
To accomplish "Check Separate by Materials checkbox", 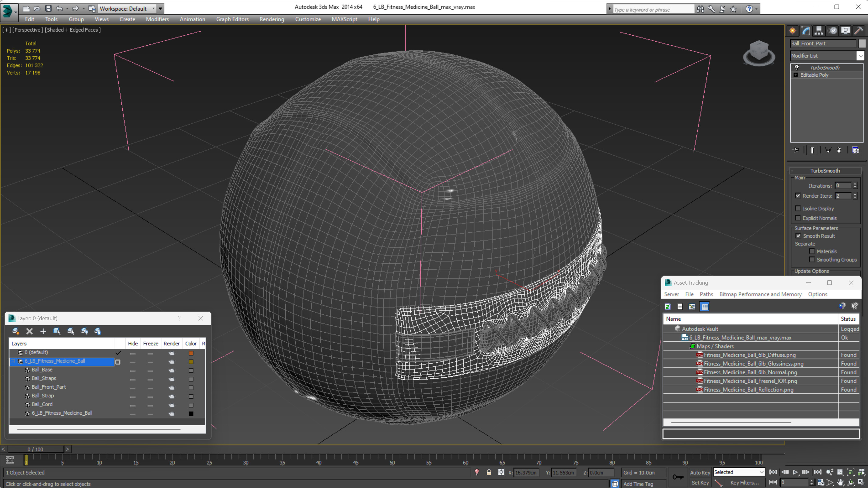I will click(812, 251).
